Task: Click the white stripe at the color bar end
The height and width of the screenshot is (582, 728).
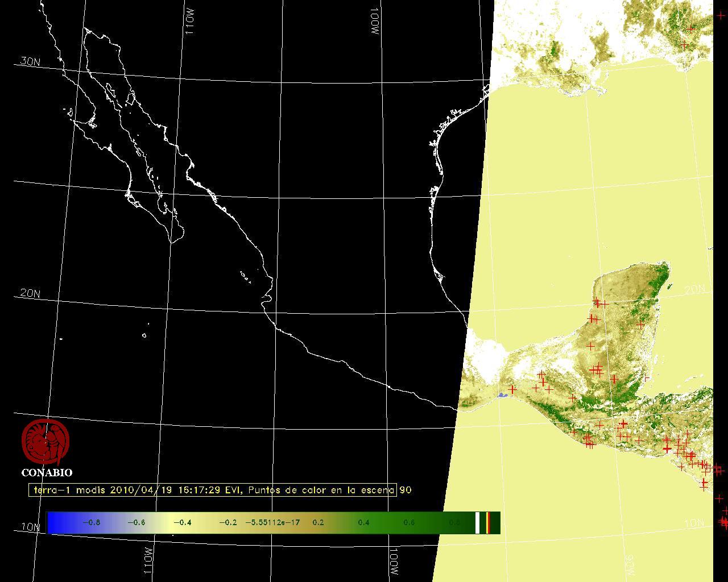Action: point(478,523)
